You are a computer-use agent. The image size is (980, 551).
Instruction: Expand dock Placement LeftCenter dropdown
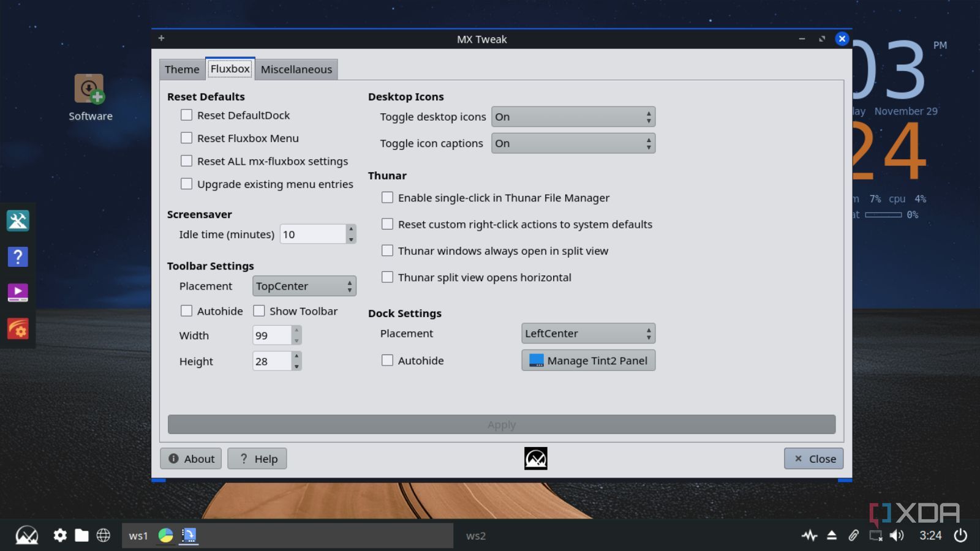pyautogui.click(x=589, y=334)
